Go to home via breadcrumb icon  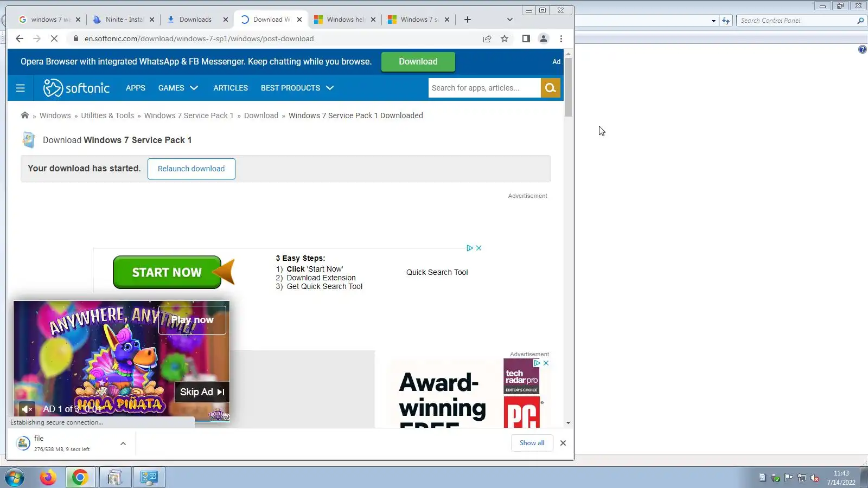(25, 115)
